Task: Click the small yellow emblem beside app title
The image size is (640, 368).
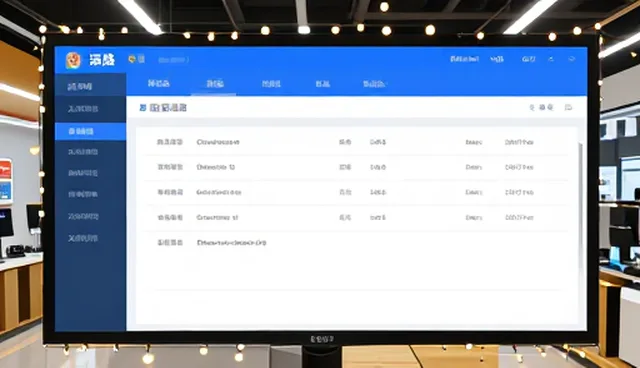Action: click(x=131, y=59)
